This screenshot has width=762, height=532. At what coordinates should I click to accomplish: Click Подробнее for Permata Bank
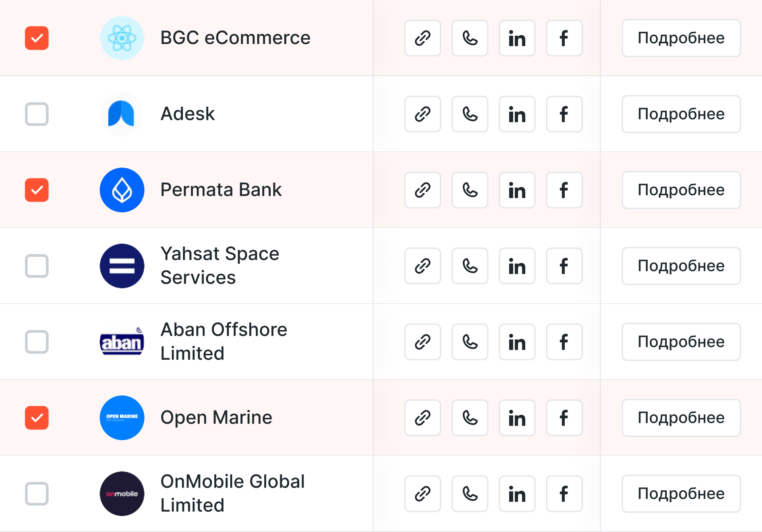click(681, 190)
